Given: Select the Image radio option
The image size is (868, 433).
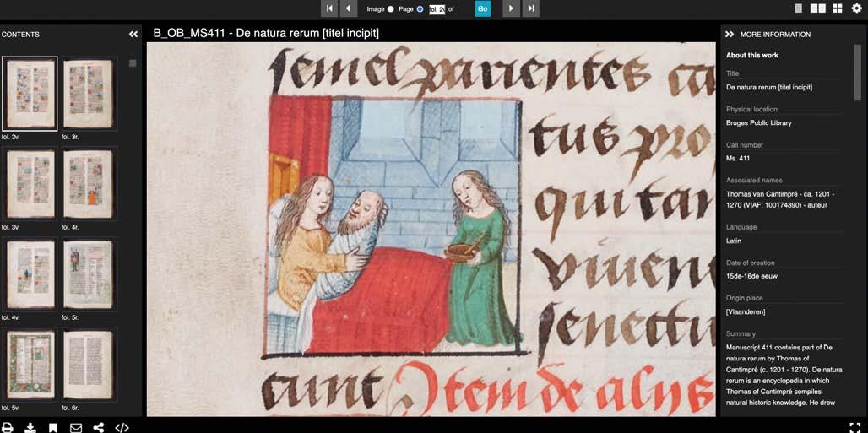Looking at the screenshot, I should pos(390,9).
